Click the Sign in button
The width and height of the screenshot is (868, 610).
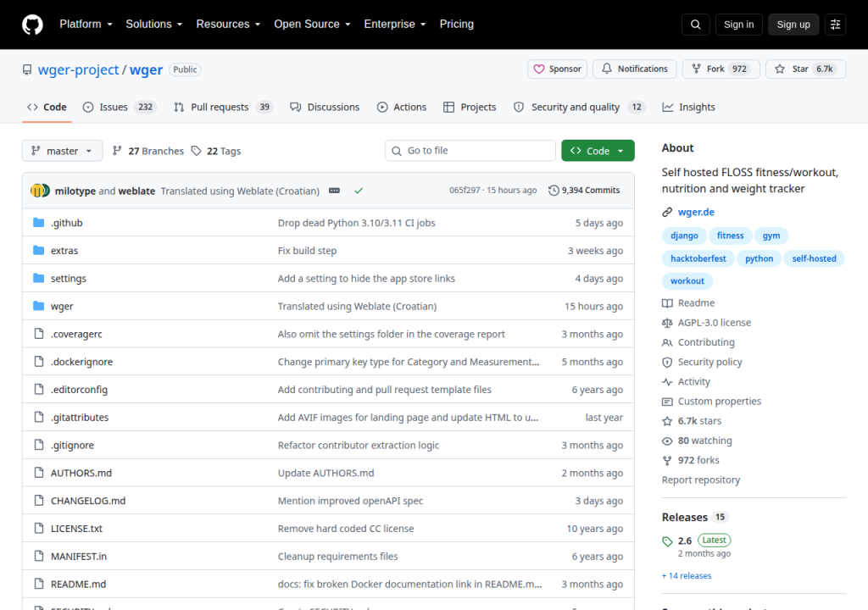click(x=738, y=25)
